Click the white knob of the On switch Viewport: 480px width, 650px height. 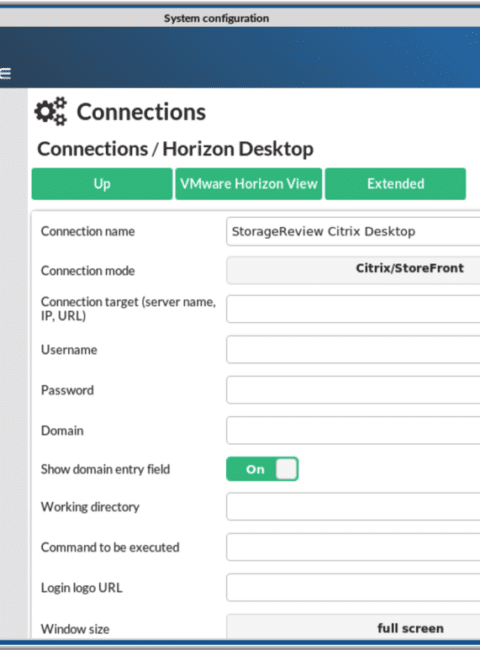(286, 469)
